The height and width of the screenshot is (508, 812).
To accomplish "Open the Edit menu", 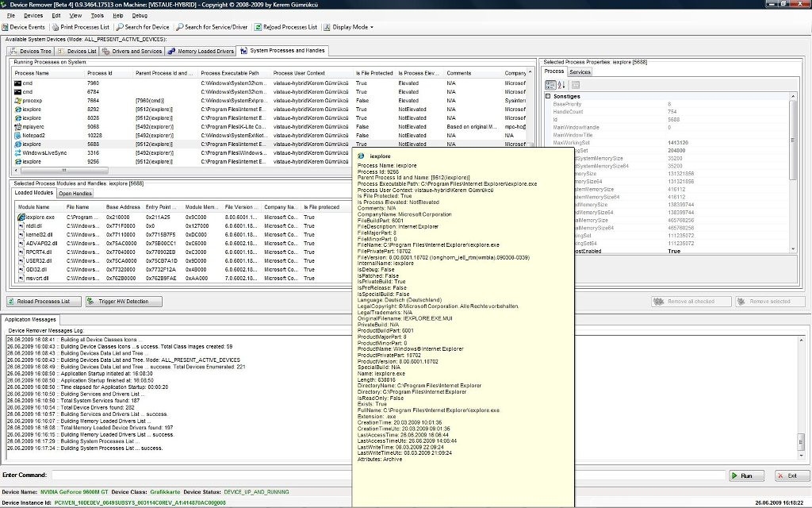I will tap(56, 16).
